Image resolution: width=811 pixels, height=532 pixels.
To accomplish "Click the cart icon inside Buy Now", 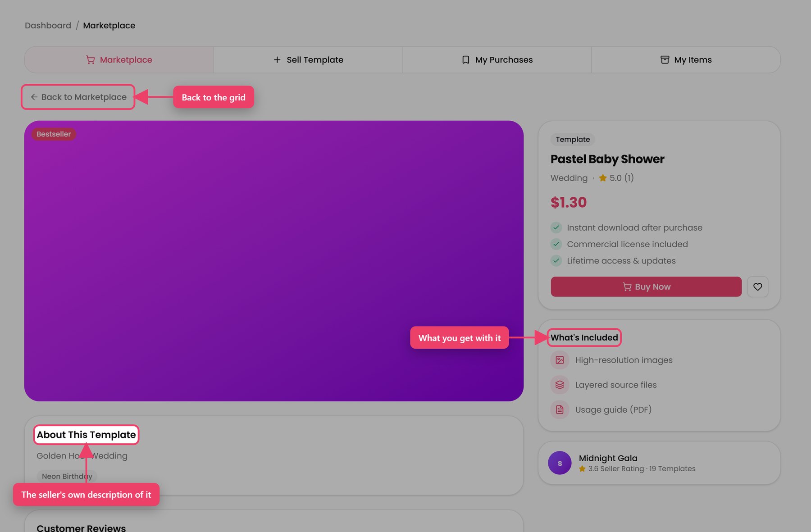I will click(627, 287).
